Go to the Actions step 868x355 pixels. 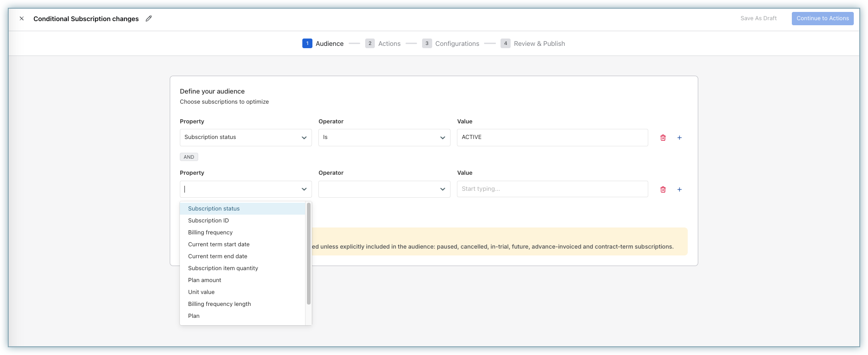(383, 44)
